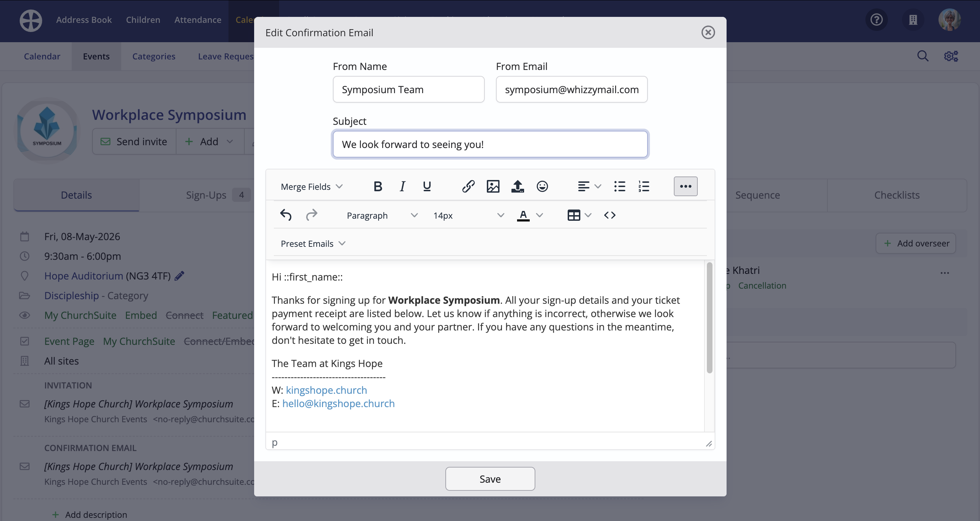Close the Edit Confirmation Email dialog
980x521 pixels.
[708, 33]
